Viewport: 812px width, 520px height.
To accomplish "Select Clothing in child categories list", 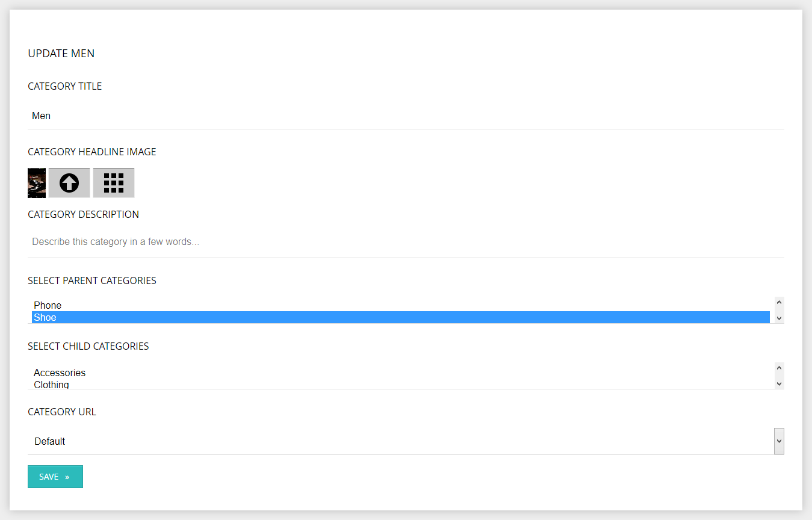I will coord(400,384).
